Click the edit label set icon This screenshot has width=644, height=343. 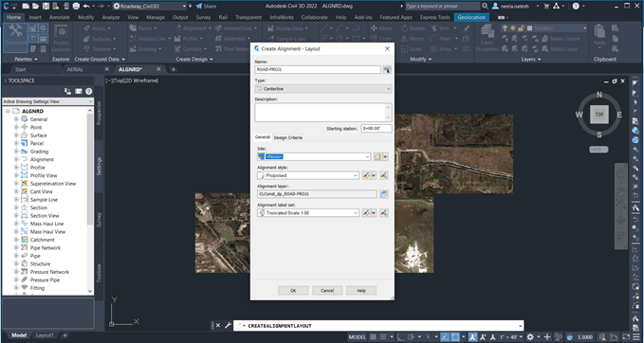click(366, 213)
